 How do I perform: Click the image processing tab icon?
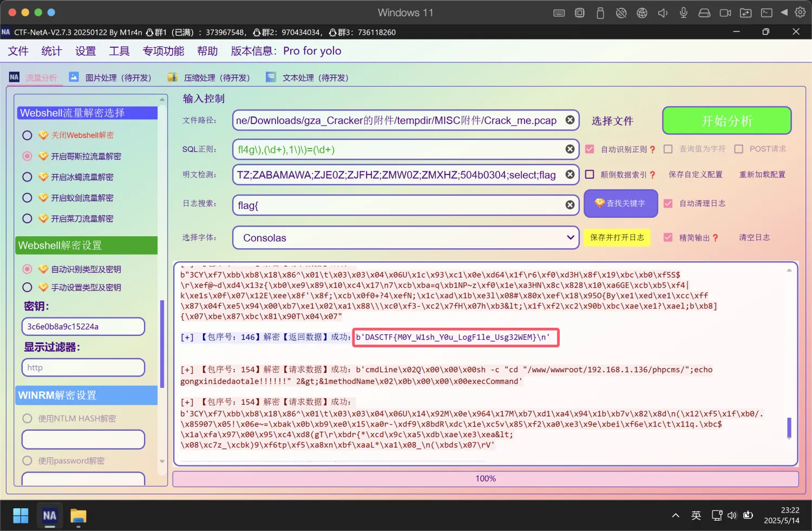click(x=74, y=77)
